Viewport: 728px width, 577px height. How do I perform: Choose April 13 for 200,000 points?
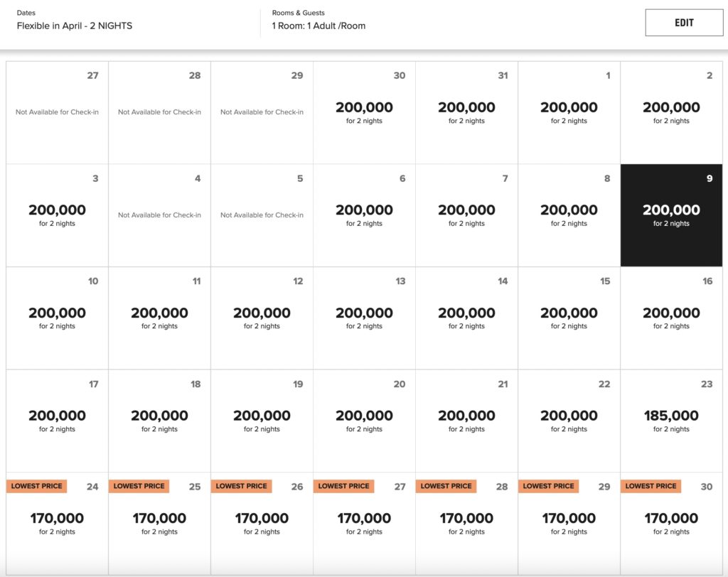click(x=364, y=318)
